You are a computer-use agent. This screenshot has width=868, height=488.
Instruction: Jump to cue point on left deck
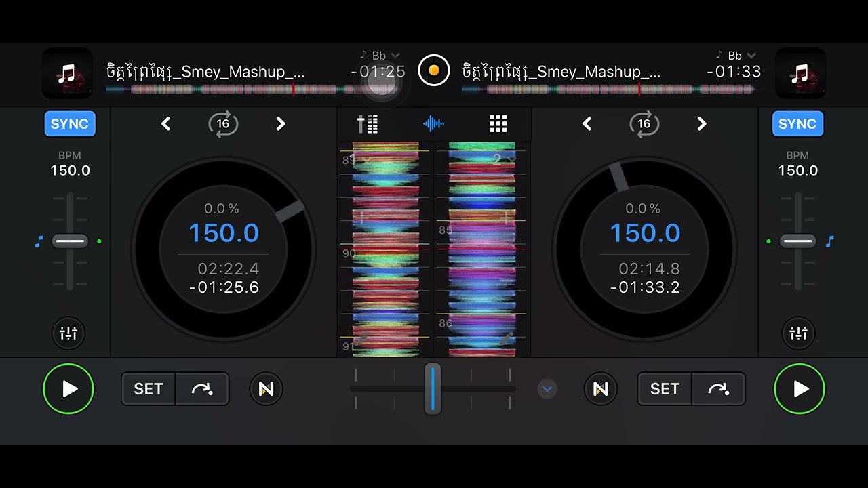202,389
